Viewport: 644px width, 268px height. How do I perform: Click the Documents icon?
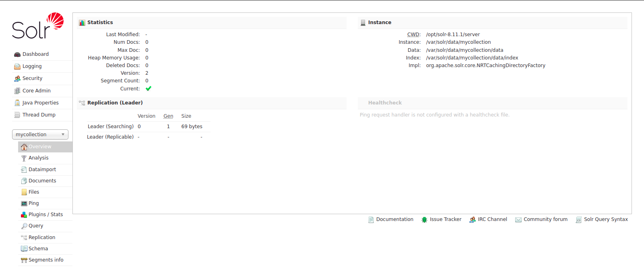(x=24, y=181)
